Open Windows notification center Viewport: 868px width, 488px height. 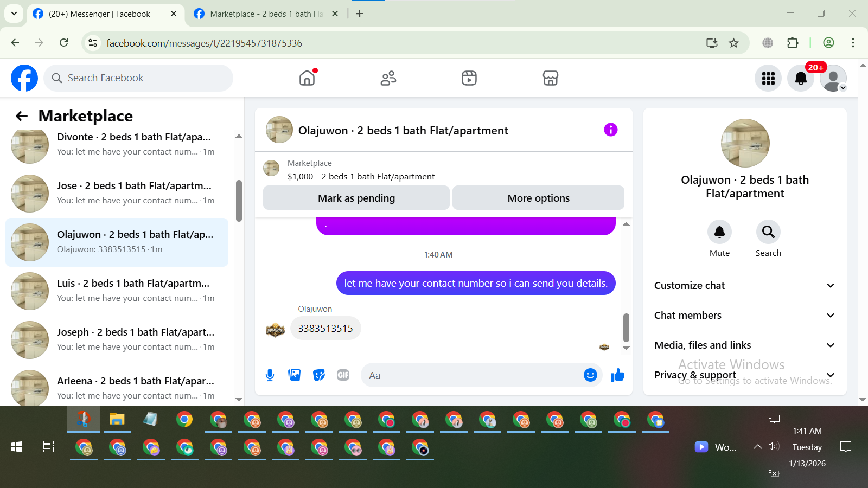(x=845, y=447)
